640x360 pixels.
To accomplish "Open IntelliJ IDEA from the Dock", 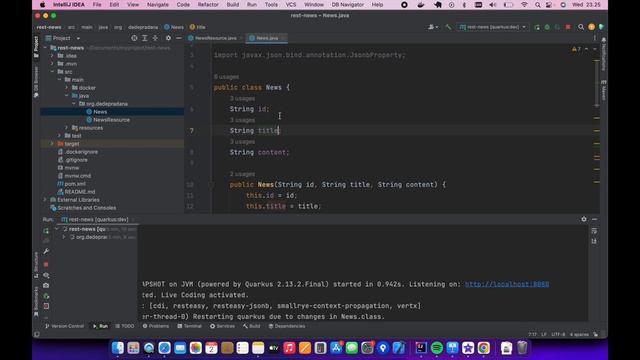I will coord(421,348).
